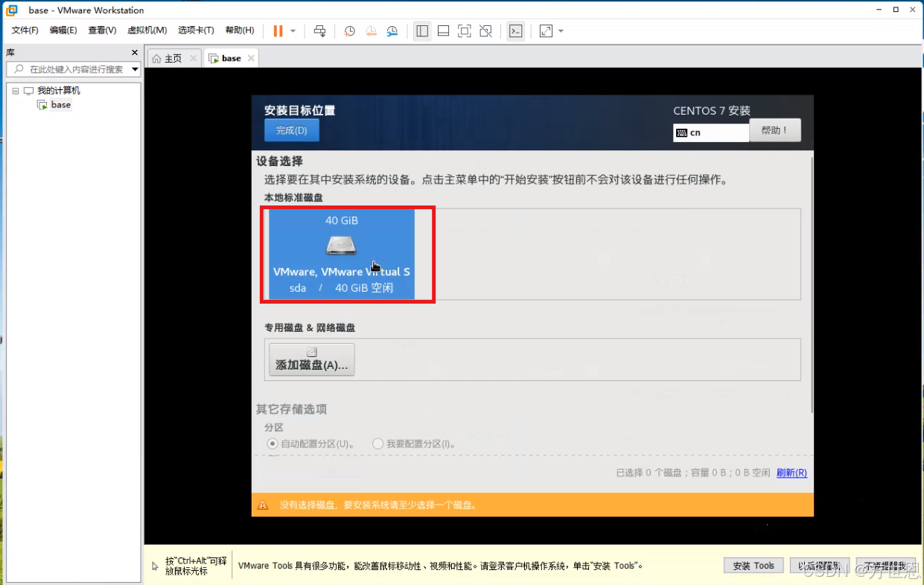This screenshot has height=585, width=924.
Task: Click the no-disk-selected warning message
Action: pos(378,505)
